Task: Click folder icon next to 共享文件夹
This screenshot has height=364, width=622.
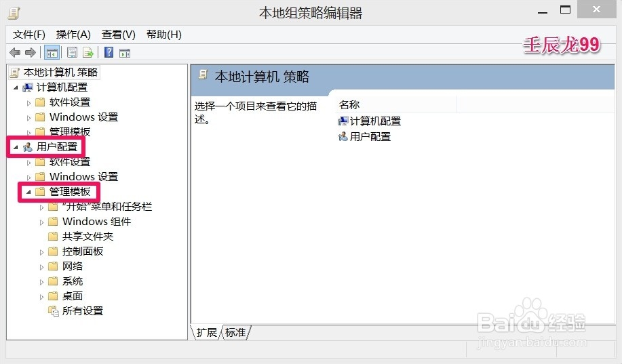Action: coord(53,237)
